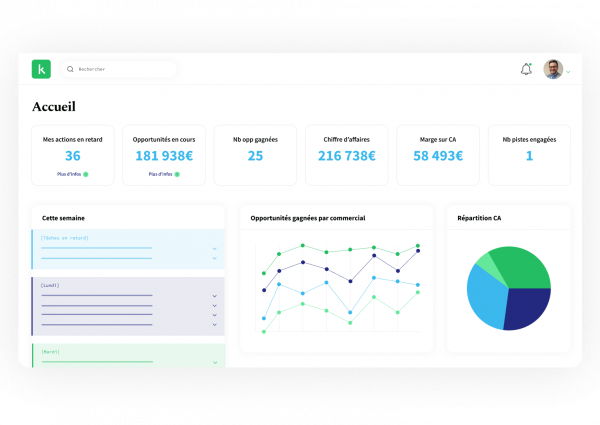Select the Nb pistes engagées value 1
The height and width of the screenshot is (425, 600).
[529, 156]
